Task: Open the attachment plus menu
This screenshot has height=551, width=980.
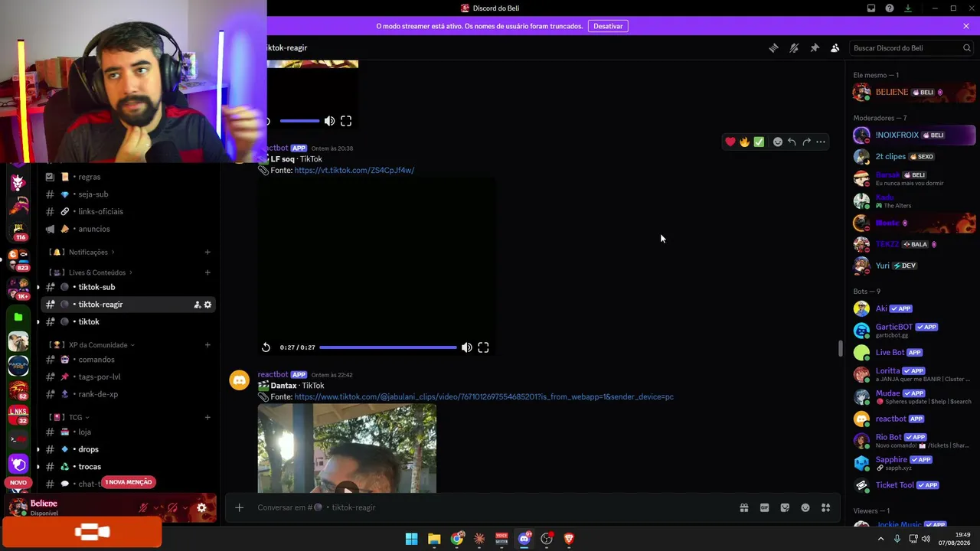Action: pos(239,507)
